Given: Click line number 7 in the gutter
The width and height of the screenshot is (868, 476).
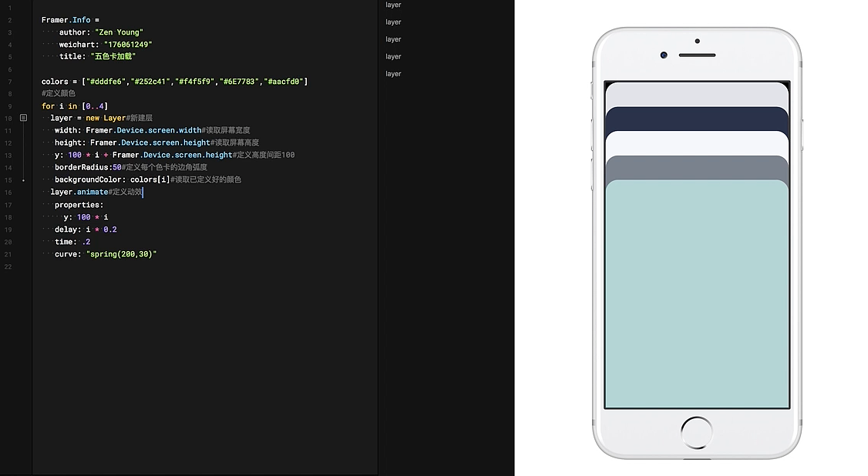Looking at the screenshot, I should 9,82.
